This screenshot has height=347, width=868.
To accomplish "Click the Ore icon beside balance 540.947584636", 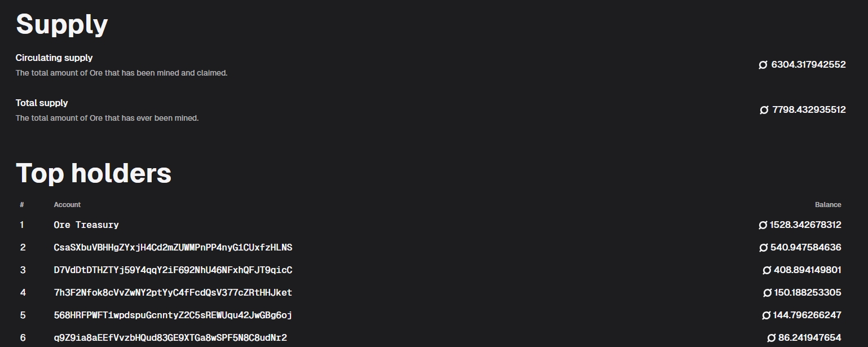I will pos(764,248).
